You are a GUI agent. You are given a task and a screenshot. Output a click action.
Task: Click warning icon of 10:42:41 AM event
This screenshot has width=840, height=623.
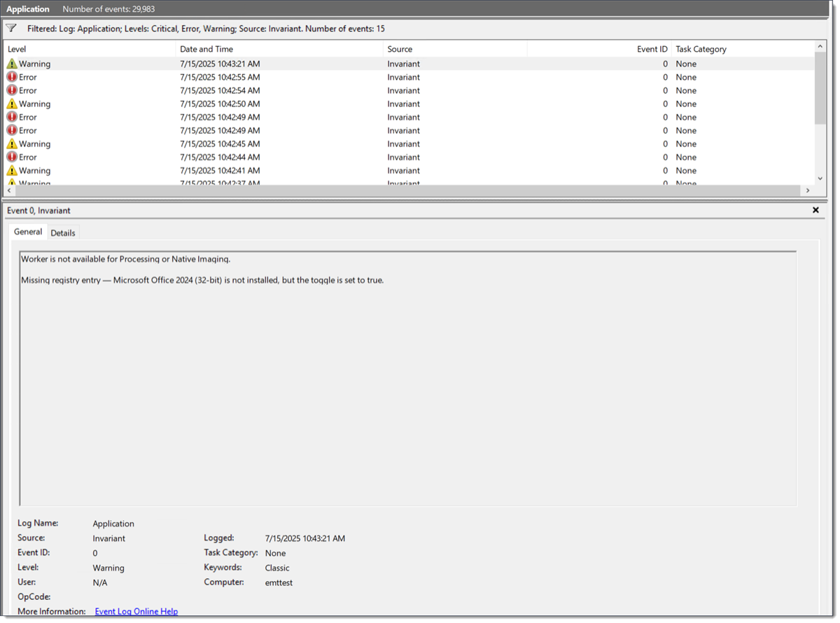(x=12, y=170)
